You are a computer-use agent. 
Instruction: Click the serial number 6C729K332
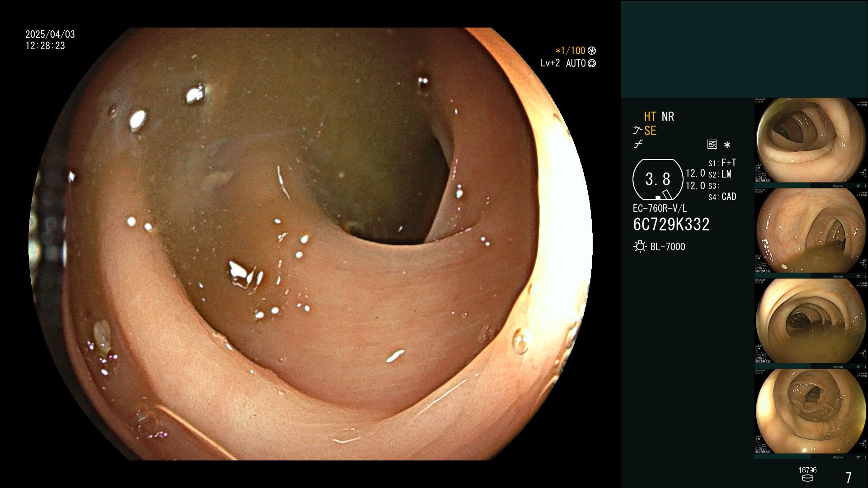coord(671,225)
